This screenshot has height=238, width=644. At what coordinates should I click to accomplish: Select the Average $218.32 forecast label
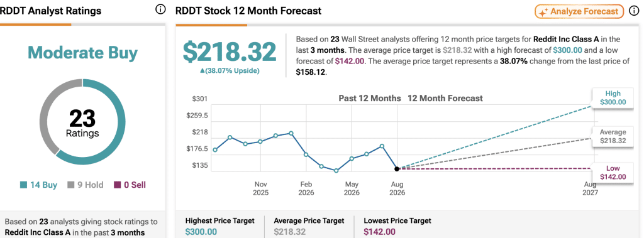coord(613,136)
